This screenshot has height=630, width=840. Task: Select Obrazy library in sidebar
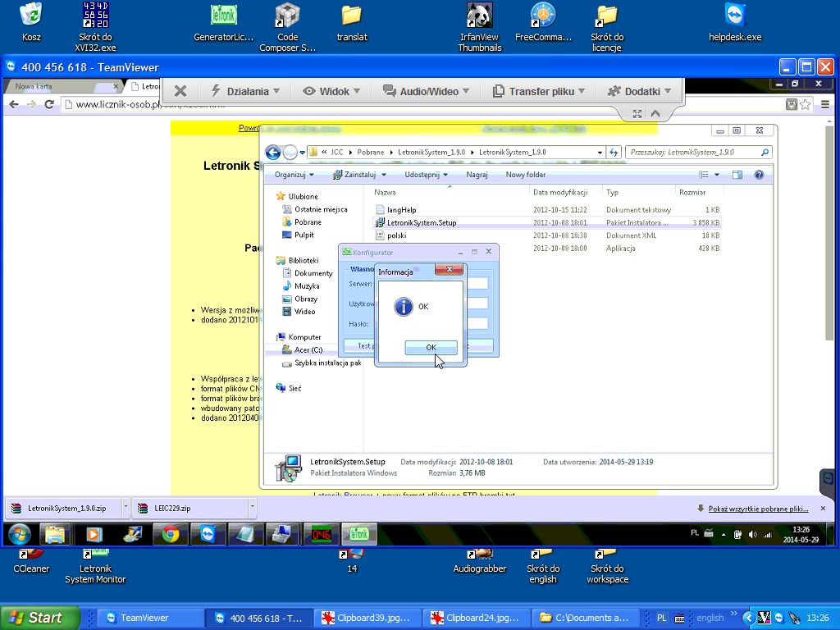tap(305, 299)
